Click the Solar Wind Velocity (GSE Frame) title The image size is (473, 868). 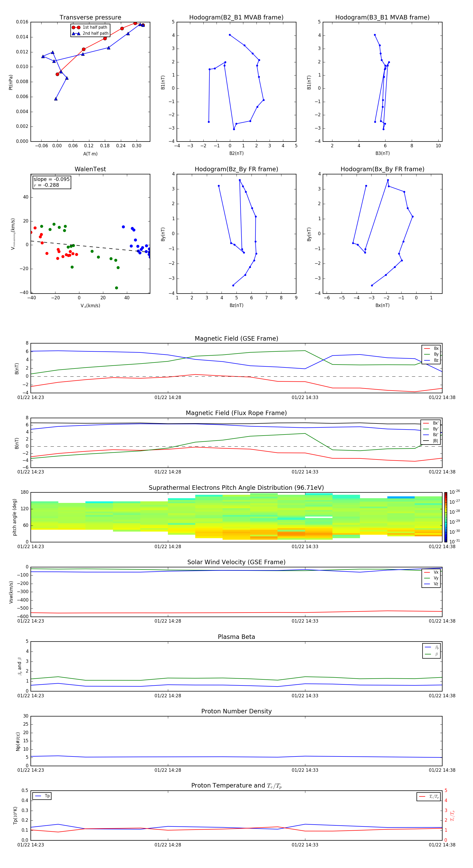coord(236,562)
